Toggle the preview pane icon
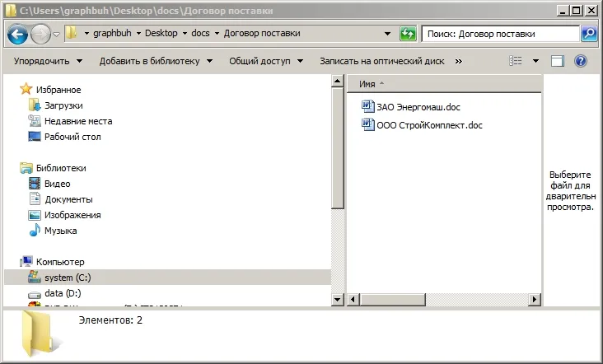The height and width of the screenshot is (364, 603). pos(557,61)
